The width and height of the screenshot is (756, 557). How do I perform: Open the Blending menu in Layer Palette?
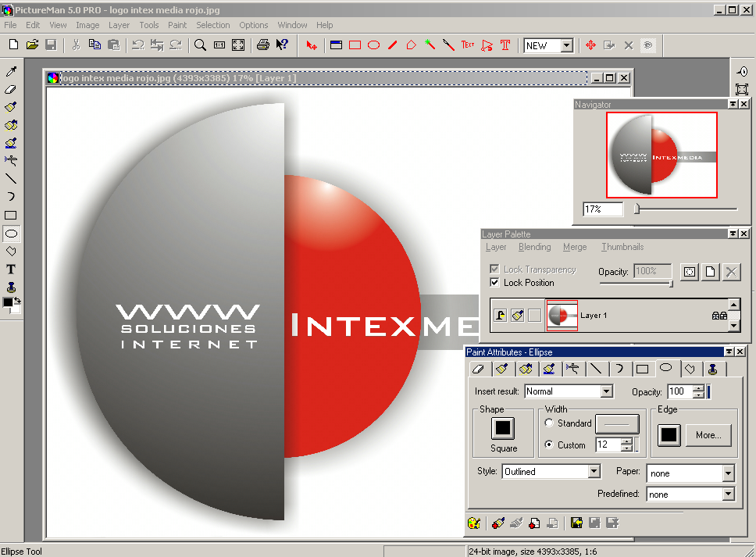pos(535,247)
